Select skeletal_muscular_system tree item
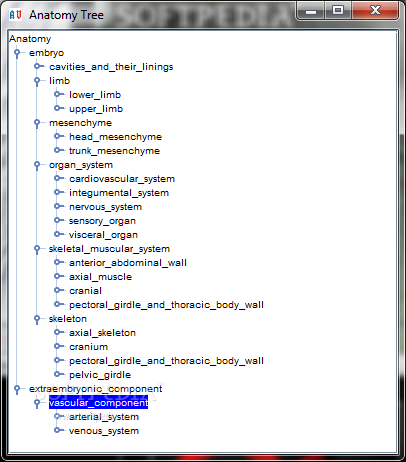This screenshot has width=406, height=462. [109, 249]
